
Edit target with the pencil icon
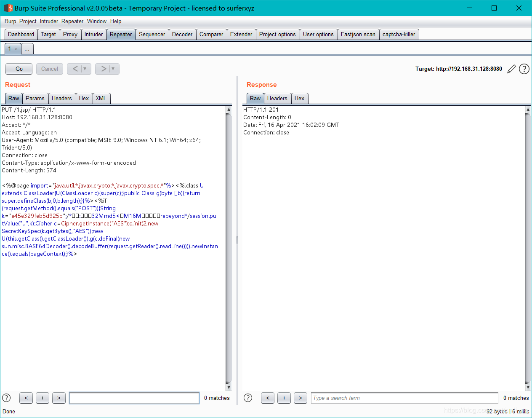click(511, 69)
